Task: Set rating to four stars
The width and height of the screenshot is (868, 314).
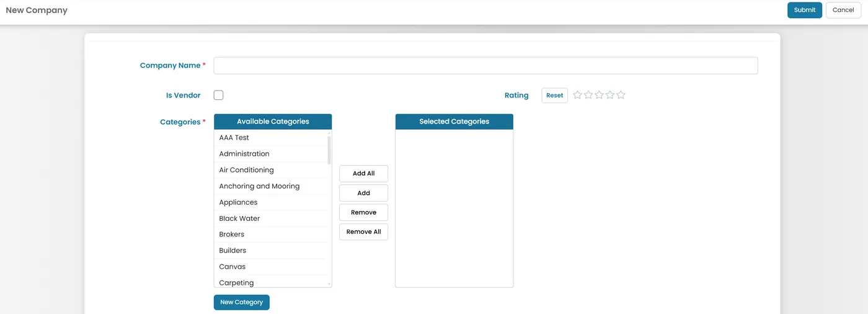Action: (610, 95)
